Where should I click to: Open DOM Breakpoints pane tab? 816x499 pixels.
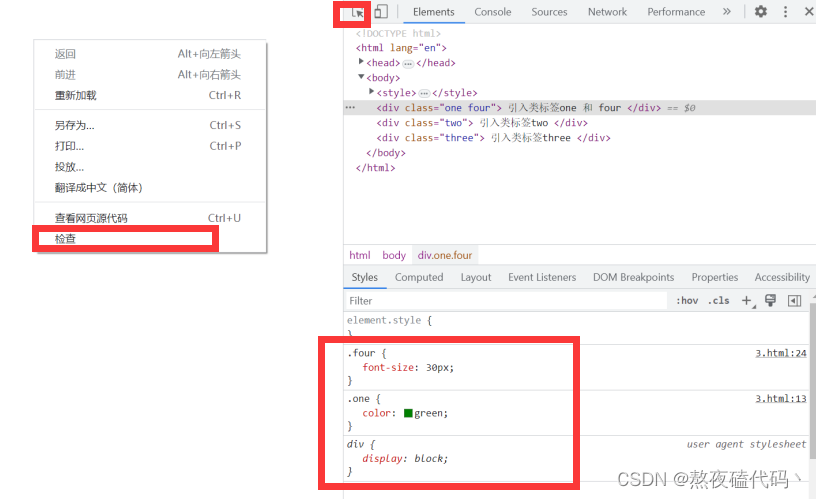click(633, 277)
